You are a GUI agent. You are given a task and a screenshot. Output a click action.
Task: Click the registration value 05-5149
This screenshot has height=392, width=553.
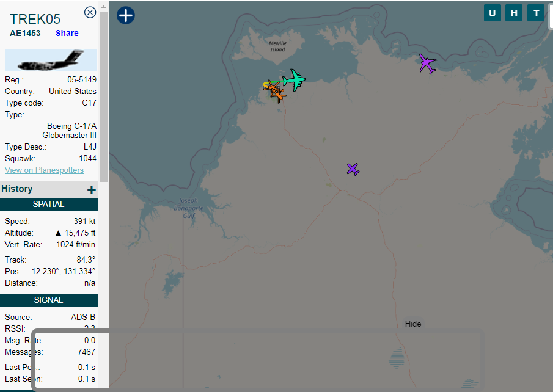tap(82, 79)
